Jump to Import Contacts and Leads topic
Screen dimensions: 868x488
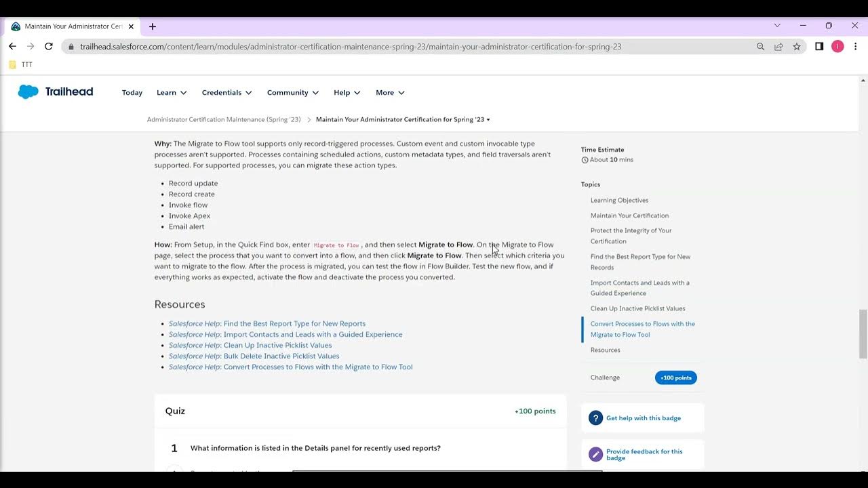[639, 288]
